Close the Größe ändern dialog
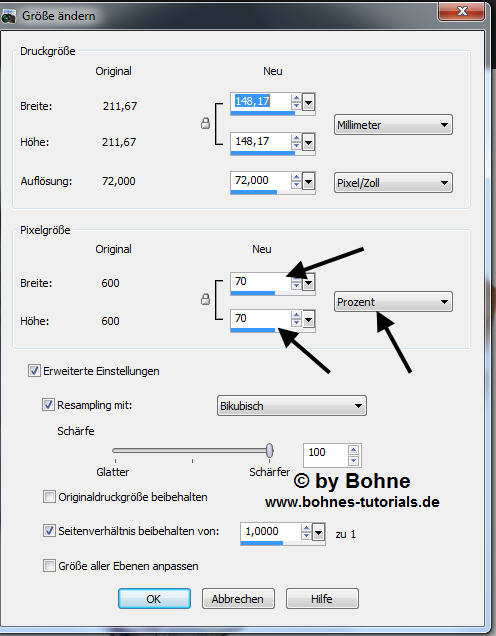 coord(461,11)
